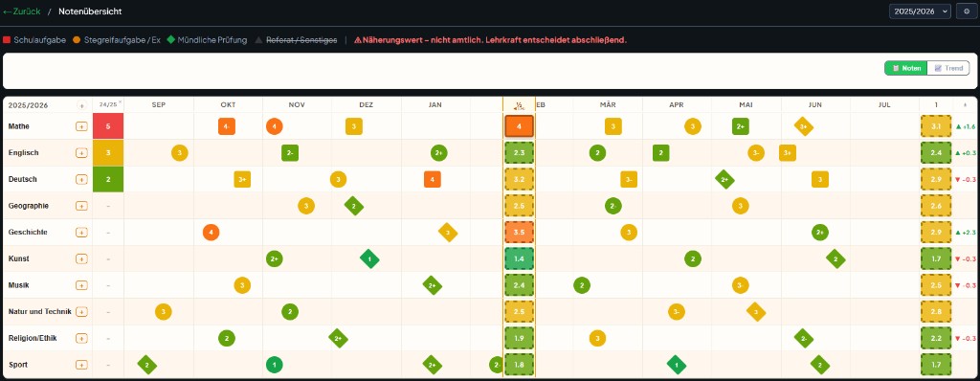
Task: Add a grade using Englisch plus button
Action: (81, 152)
